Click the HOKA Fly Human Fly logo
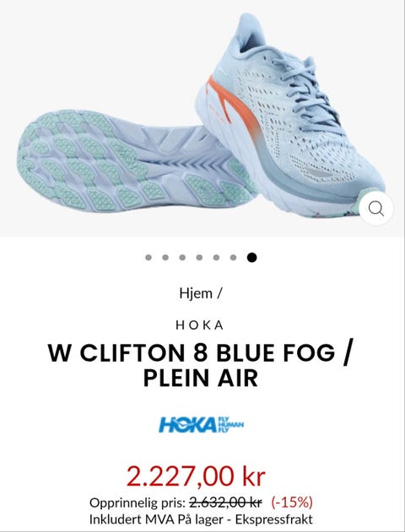The height and width of the screenshot is (532, 405). coord(202,425)
